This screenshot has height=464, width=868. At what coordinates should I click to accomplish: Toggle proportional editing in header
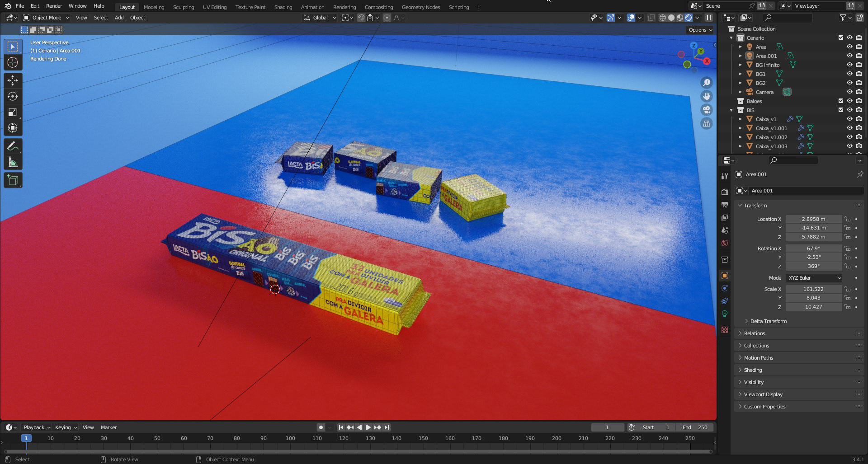pyautogui.click(x=387, y=18)
